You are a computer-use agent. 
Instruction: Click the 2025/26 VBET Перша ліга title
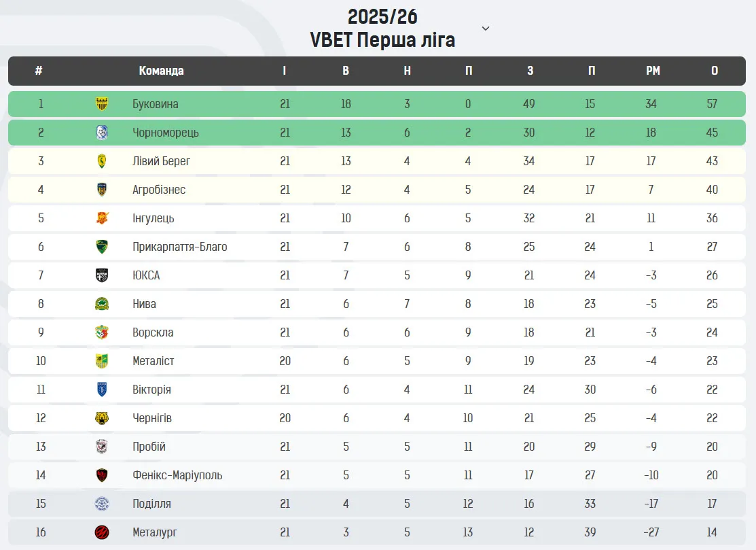(382, 29)
